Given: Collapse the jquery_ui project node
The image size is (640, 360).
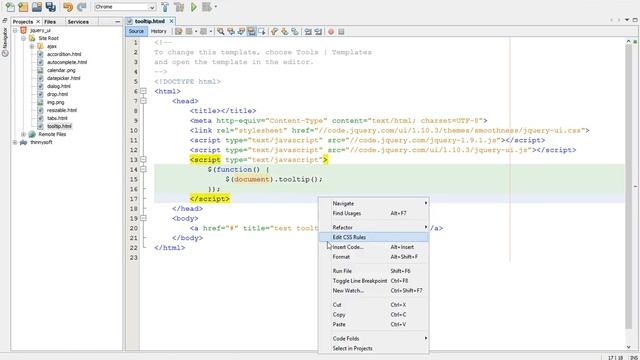Looking at the screenshot, I should pos(15,30).
